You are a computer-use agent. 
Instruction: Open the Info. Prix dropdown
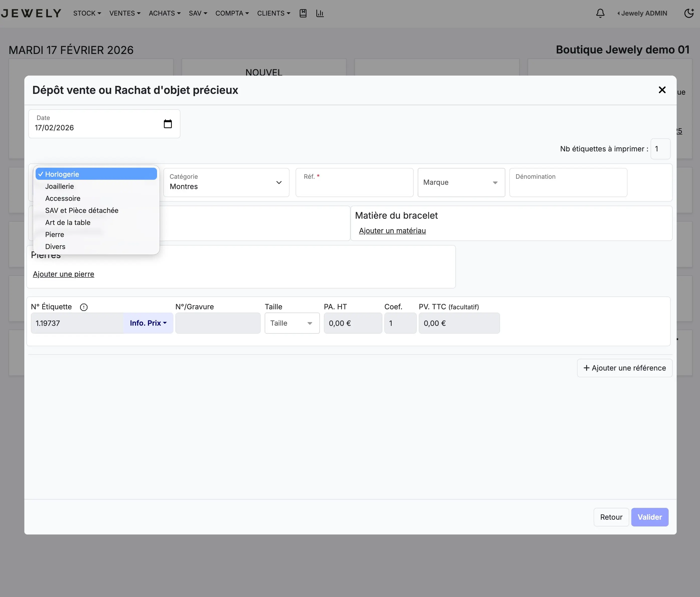click(x=148, y=323)
